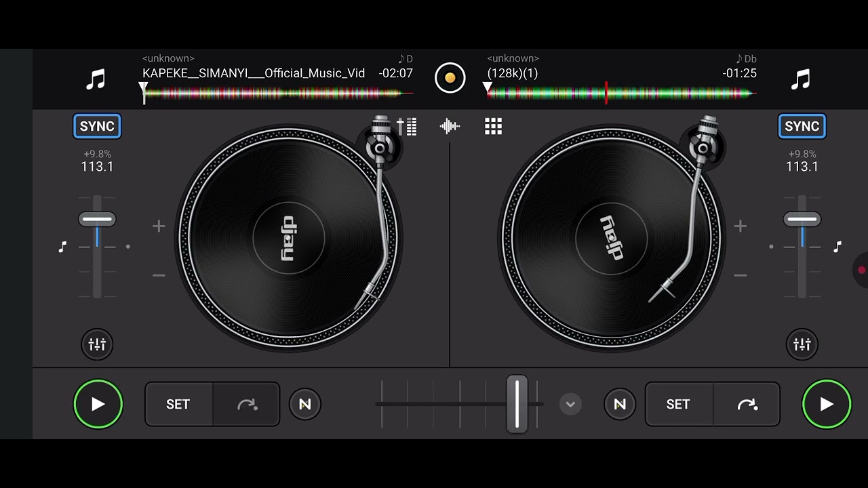Viewport: 868px width, 488px height.
Task: Toggle key lock note on left deck
Action: 62,247
